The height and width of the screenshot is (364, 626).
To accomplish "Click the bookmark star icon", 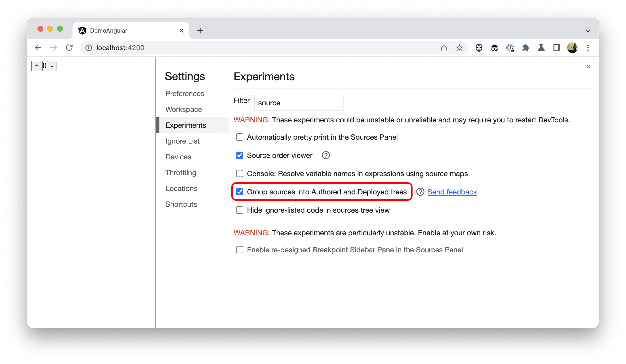I will (x=460, y=48).
